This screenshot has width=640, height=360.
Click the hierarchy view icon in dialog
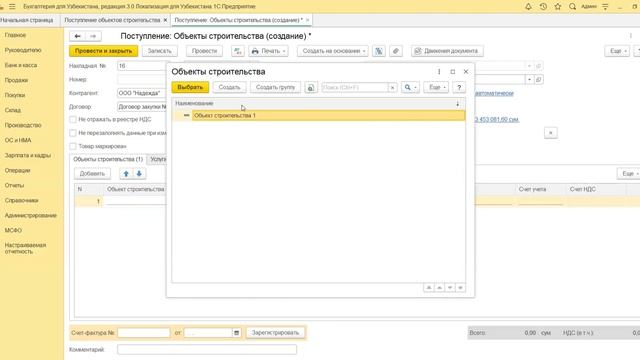pyautogui.click(x=311, y=87)
